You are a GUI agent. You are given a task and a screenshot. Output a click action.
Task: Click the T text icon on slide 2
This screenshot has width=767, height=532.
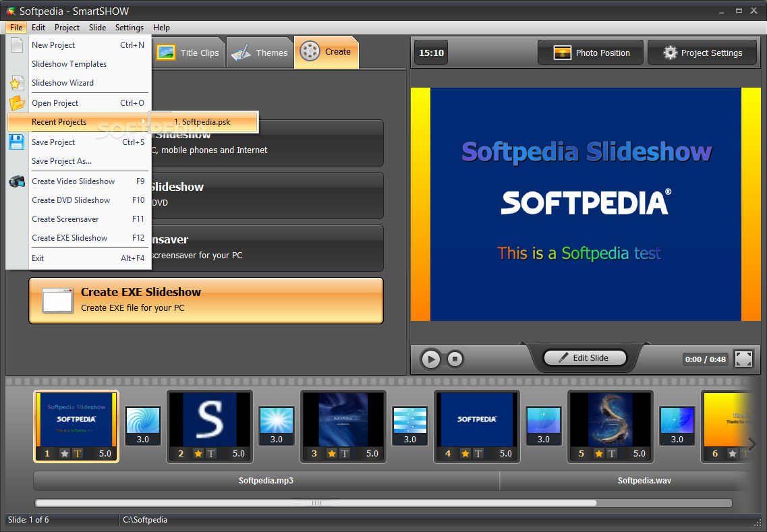tap(211, 454)
